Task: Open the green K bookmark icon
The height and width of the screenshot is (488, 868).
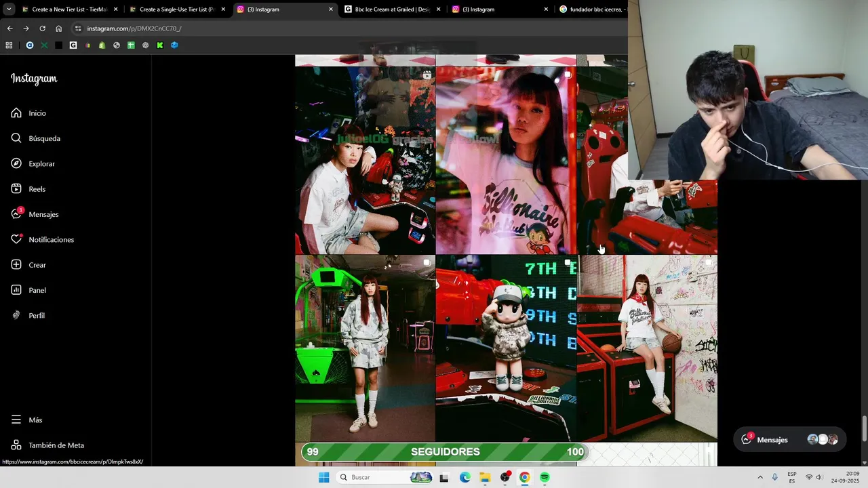Action: (x=160, y=45)
